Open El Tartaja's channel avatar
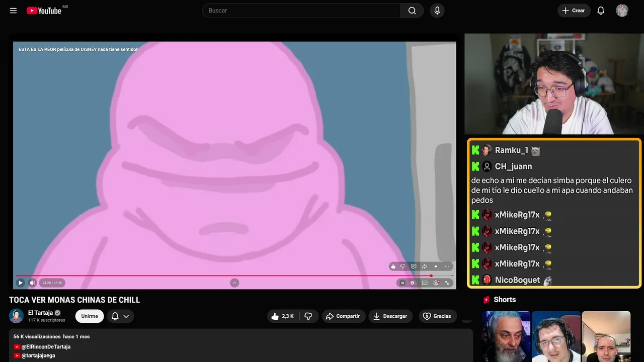This screenshot has width=644, height=362. pyautogui.click(x=16, y=316)
